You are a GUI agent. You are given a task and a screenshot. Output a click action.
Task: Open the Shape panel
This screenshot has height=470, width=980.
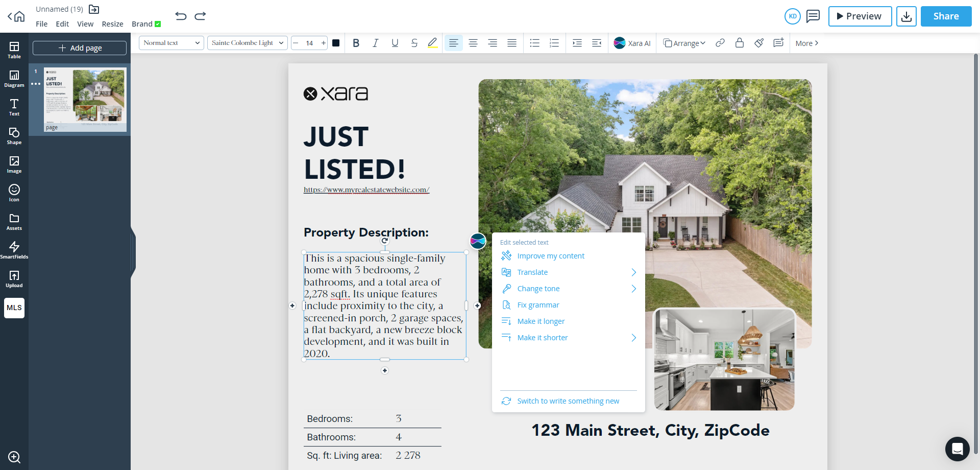point(14,135)
